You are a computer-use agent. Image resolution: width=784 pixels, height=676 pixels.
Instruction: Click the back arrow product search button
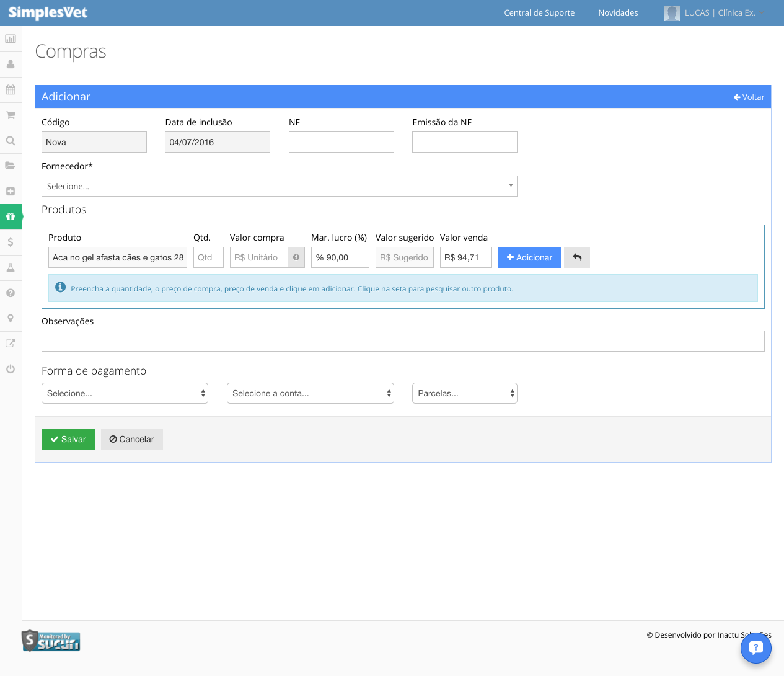point(577,257)
